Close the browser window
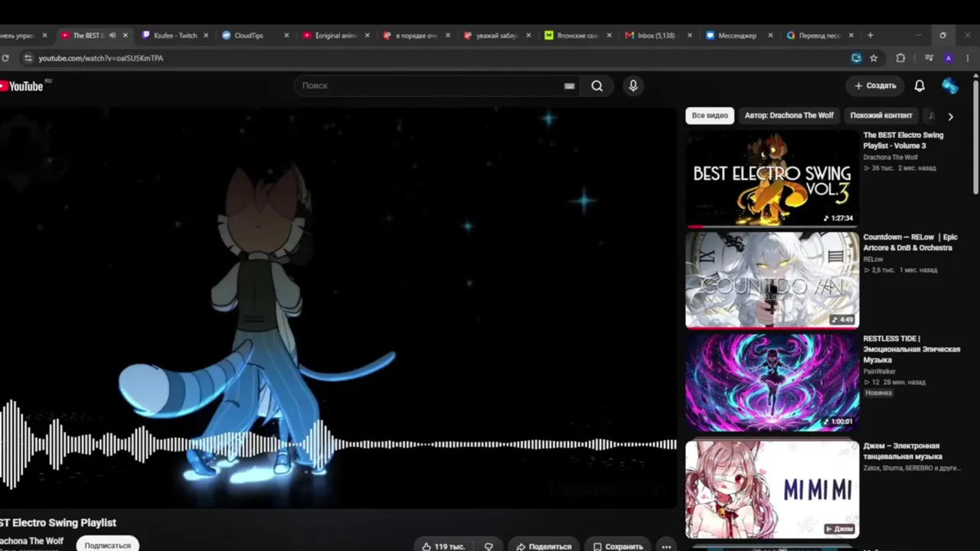 click(x=967, y=35)
